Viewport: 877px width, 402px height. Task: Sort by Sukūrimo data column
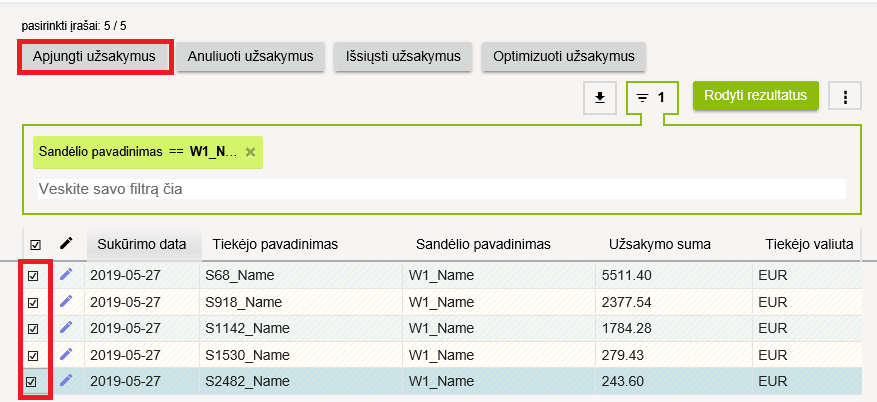142,244
